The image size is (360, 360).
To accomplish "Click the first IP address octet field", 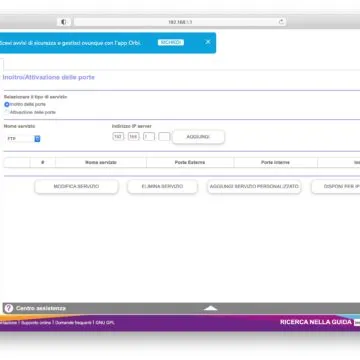I will coord(118,137).
